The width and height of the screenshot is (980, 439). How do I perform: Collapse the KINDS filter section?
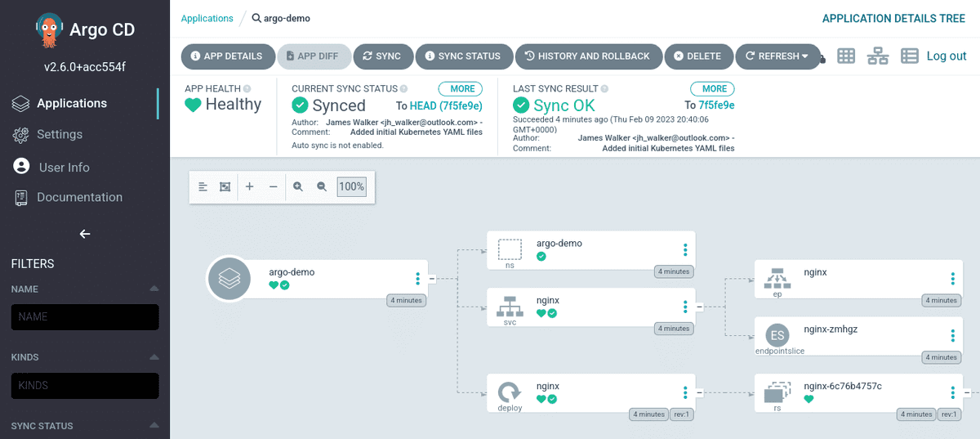[x=154, y=357]
